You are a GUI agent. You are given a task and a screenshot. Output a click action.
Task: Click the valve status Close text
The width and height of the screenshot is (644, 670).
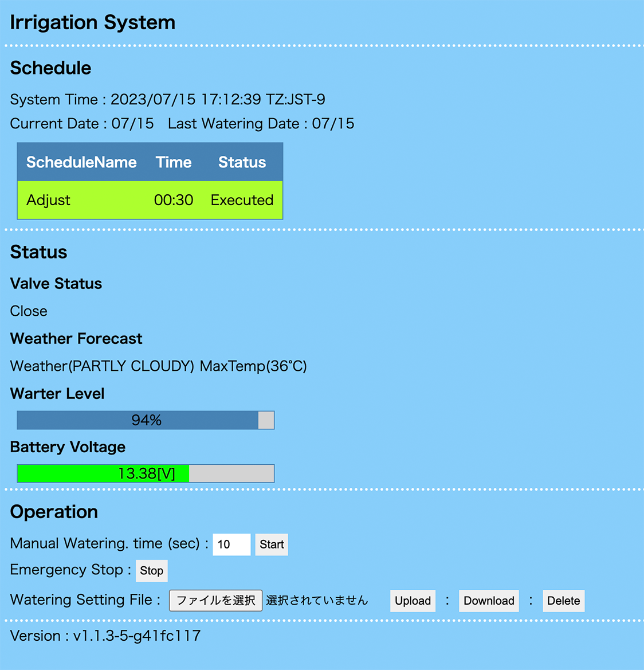click(29, 311)
